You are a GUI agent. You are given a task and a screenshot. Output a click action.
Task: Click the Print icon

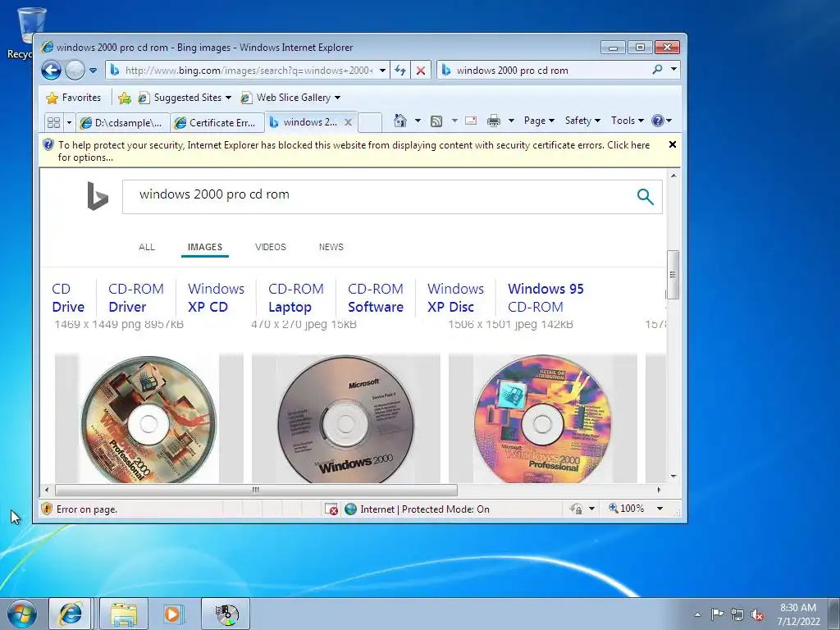493,121
